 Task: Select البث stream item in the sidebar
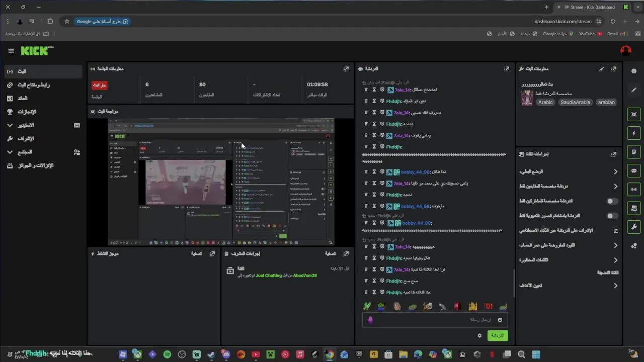click(43, 71)
